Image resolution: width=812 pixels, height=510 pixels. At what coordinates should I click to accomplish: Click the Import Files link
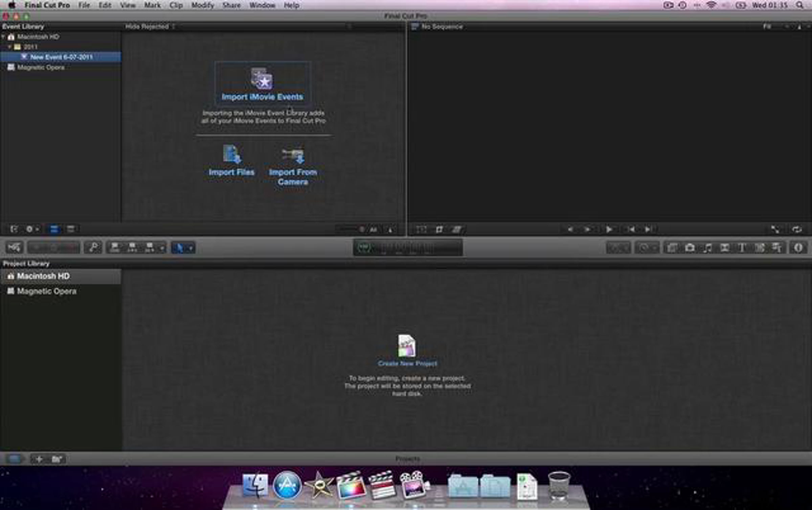pos(231,172)
